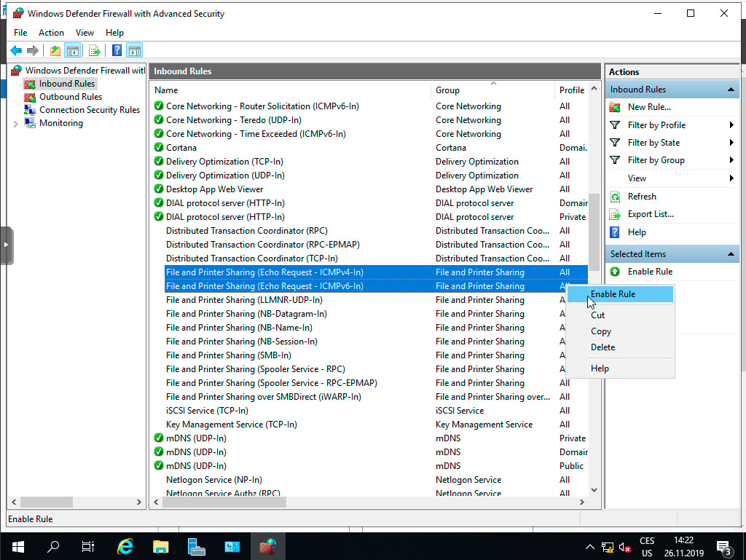Click the Help question-mark toolbar icon
The height and width of the screenshot is (560, 746).
point(116,50)
